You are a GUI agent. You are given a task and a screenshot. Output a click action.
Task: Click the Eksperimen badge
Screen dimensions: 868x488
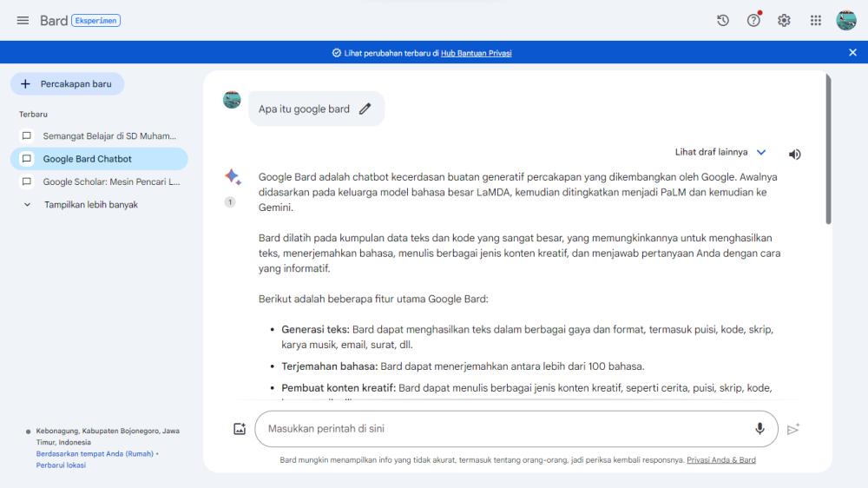95,21
